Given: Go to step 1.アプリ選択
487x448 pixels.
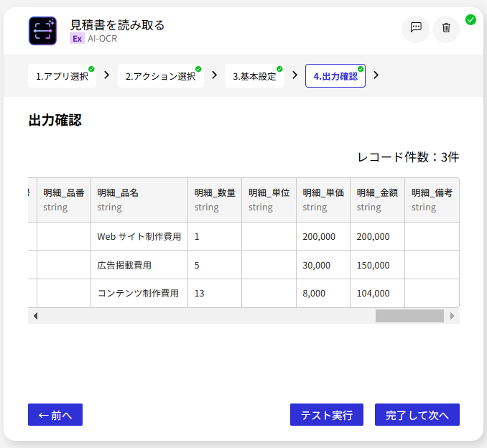Looking at the screenshot, I should coord(62,76).
